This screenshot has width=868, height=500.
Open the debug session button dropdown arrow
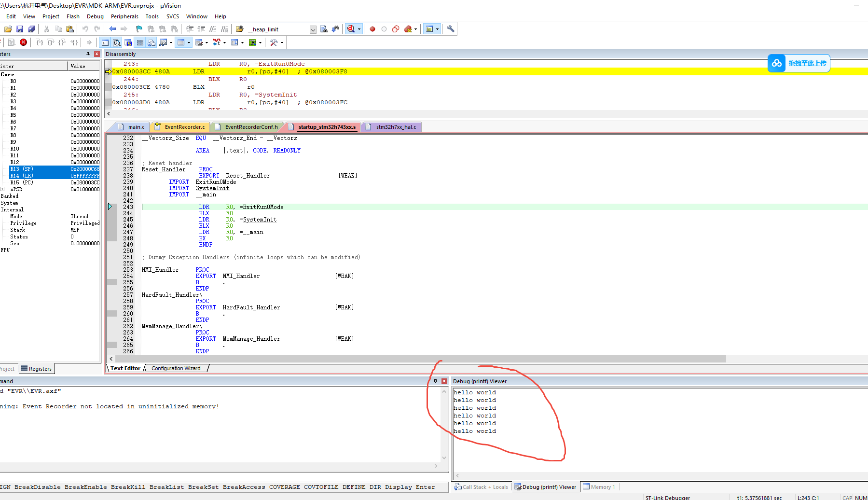click(x=359, y=29)
